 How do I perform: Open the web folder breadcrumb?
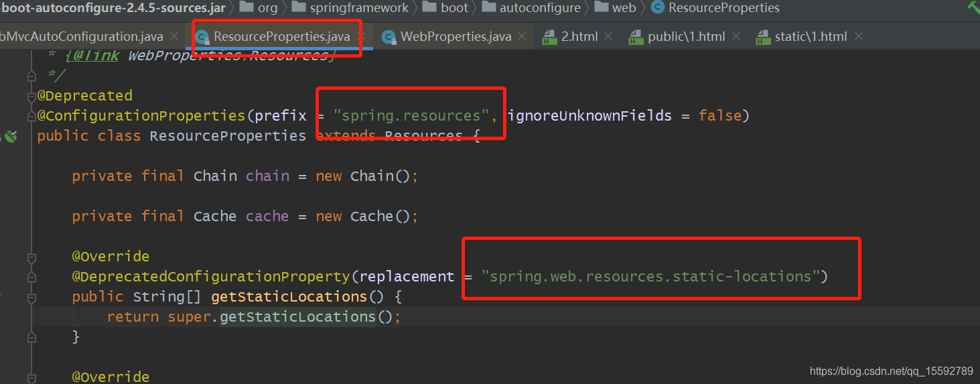click(615, 8)
